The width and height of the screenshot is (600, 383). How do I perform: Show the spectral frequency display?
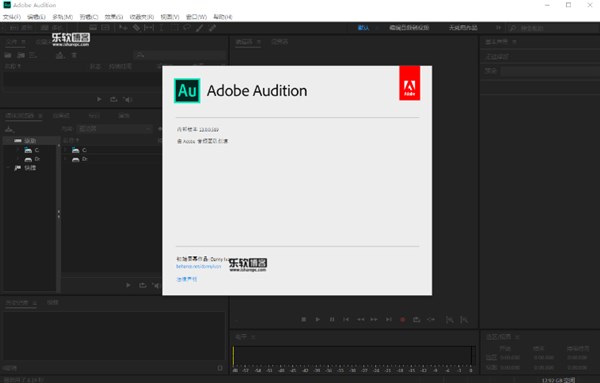click(93, 28)
